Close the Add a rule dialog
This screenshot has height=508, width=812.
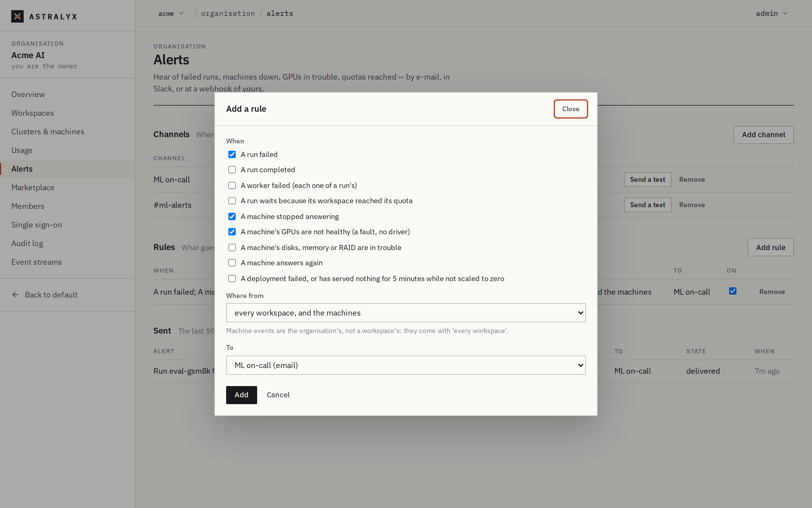tap(570, 109)
